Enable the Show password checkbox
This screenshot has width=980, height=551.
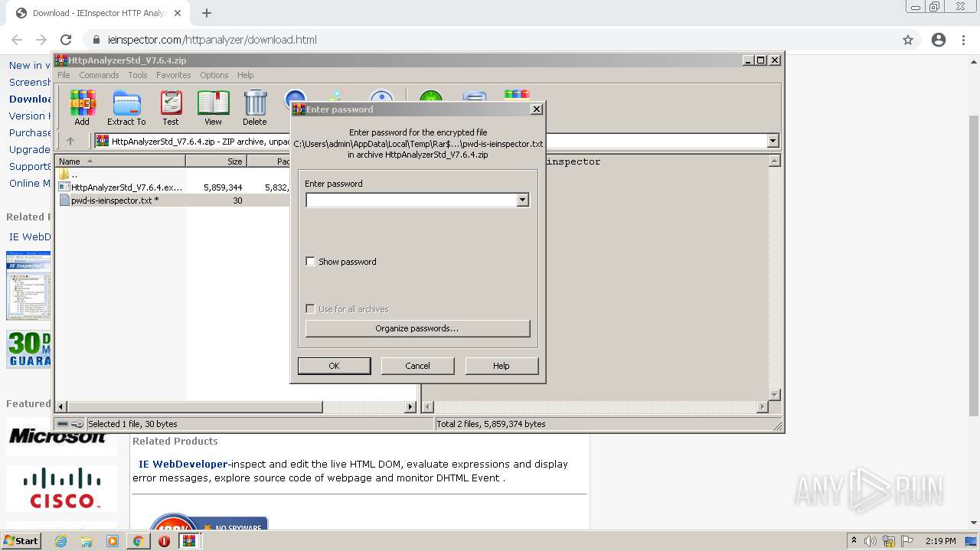(x=310, y=261)
